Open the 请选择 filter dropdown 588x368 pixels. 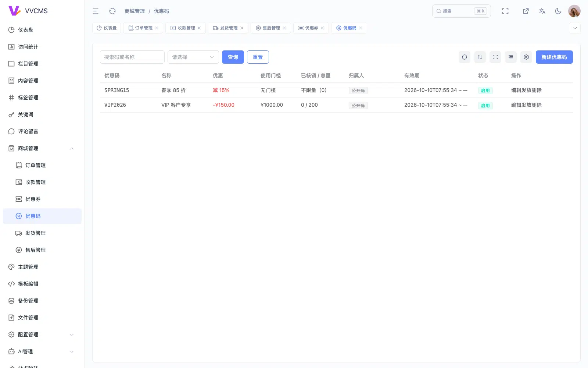pos(193,57)
